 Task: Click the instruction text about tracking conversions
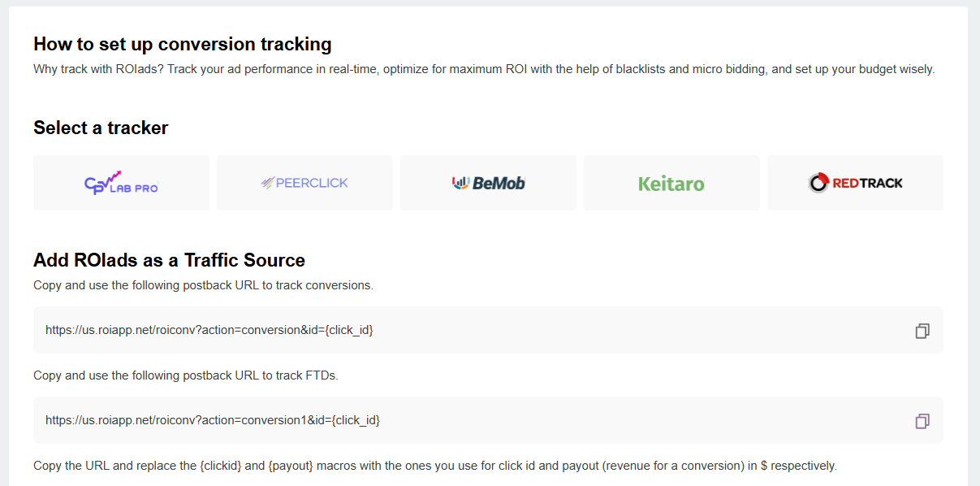coord(203,285)
